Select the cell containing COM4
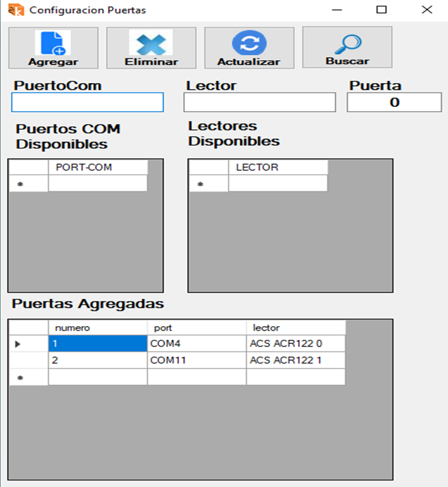The image size is (448, 487). 196,344
